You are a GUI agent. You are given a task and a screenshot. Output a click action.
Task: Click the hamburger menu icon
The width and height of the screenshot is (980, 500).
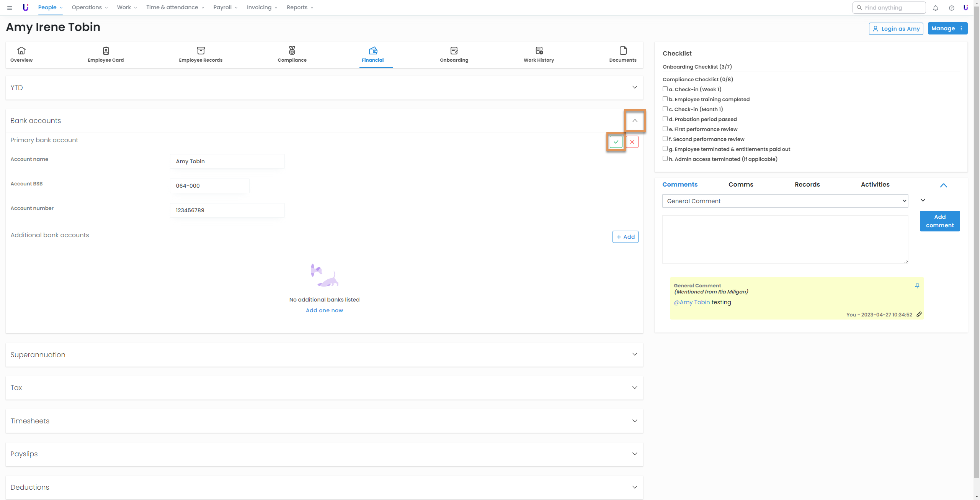tap(10, 8)
